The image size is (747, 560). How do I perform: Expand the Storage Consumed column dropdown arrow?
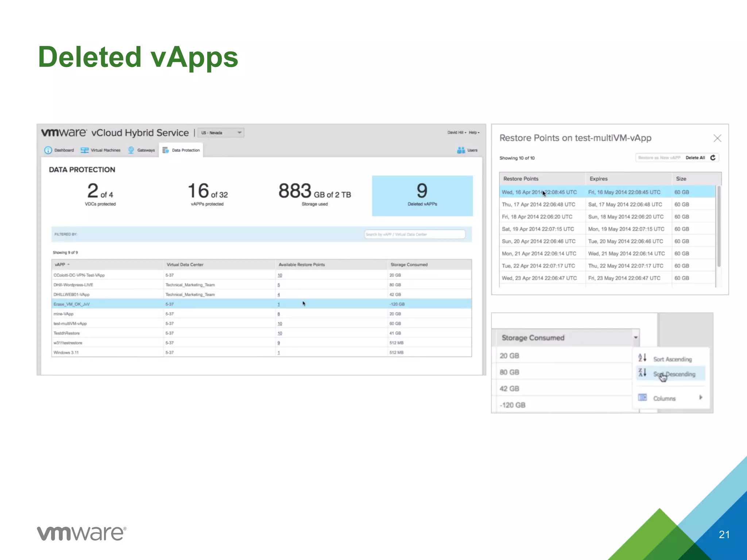click(636, 338)
